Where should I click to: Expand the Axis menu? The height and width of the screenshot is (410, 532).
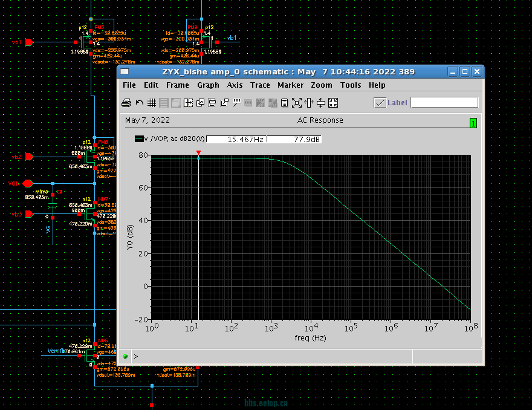tap(235, 85)
